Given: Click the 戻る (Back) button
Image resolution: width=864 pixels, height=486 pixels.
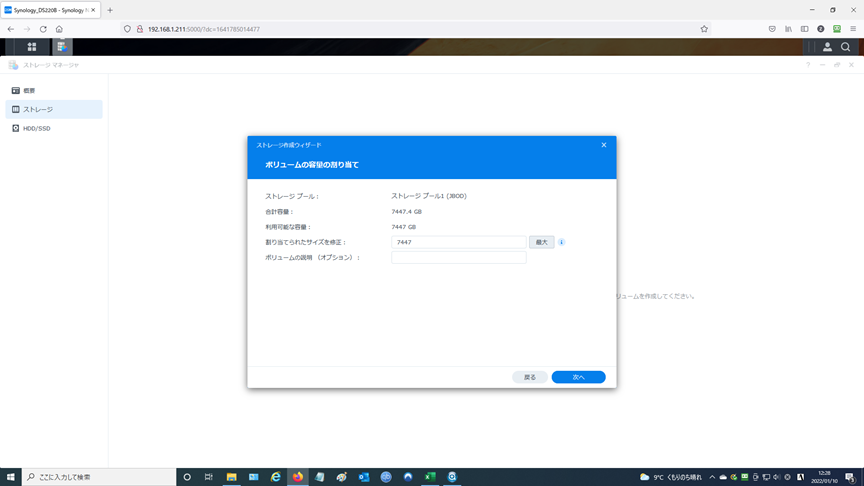Looking at the screenshot, I should [530, 377].
